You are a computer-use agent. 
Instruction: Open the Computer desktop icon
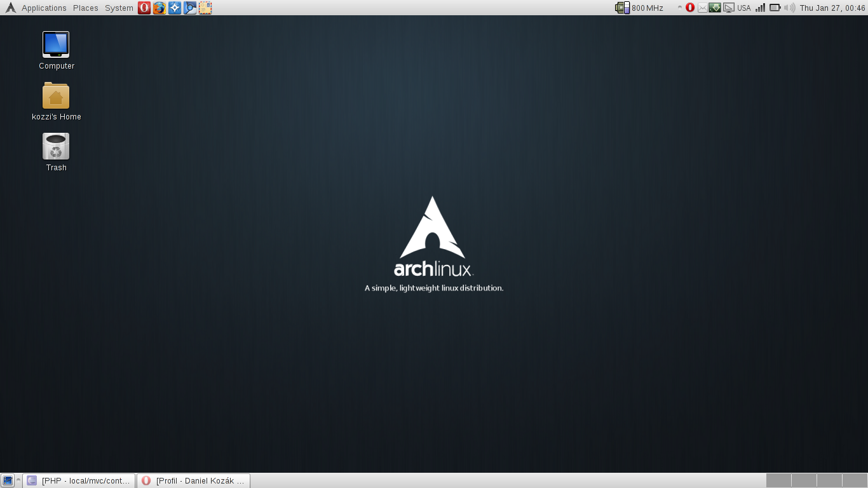[x=56, y=50]
